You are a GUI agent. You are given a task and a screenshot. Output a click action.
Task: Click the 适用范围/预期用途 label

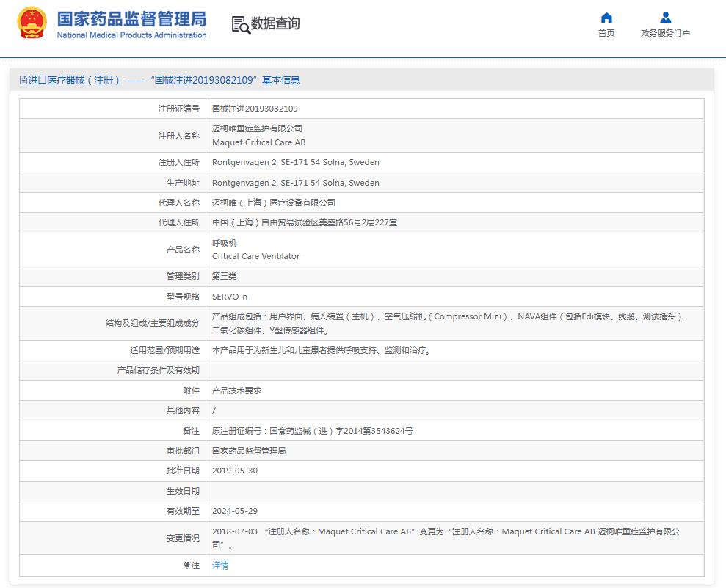click(165, 350)
